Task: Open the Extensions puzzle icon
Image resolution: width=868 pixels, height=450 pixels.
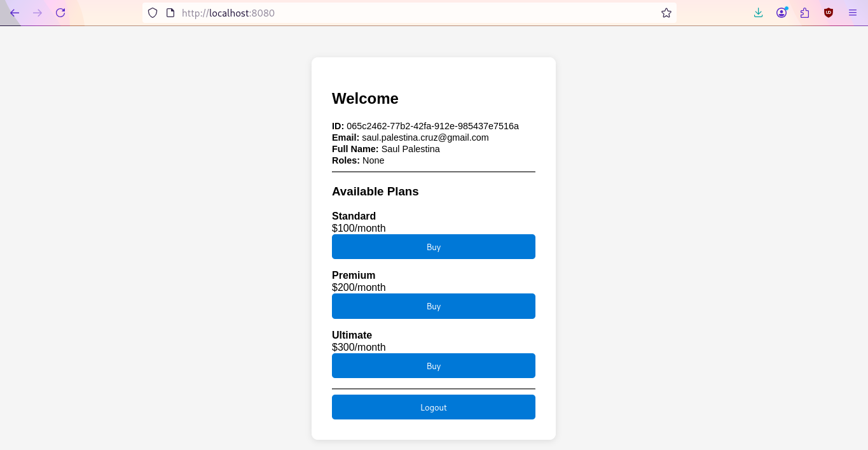Action: (x=804, y=13)
